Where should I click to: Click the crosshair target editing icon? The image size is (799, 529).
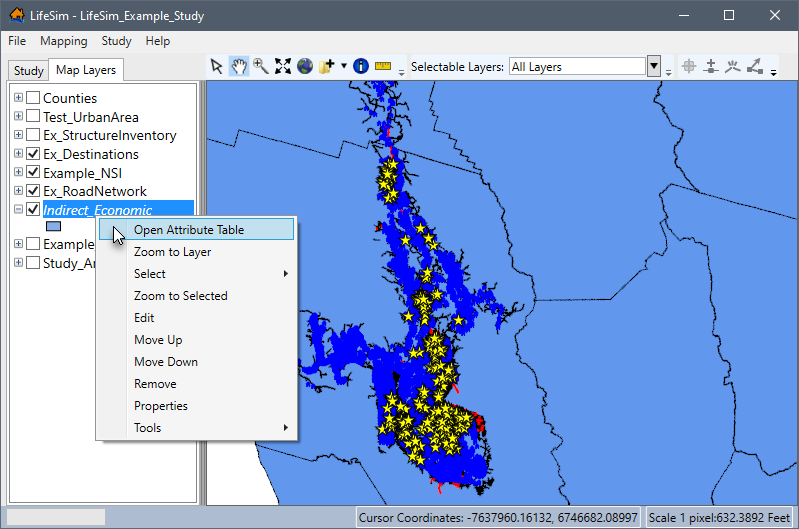689,66
